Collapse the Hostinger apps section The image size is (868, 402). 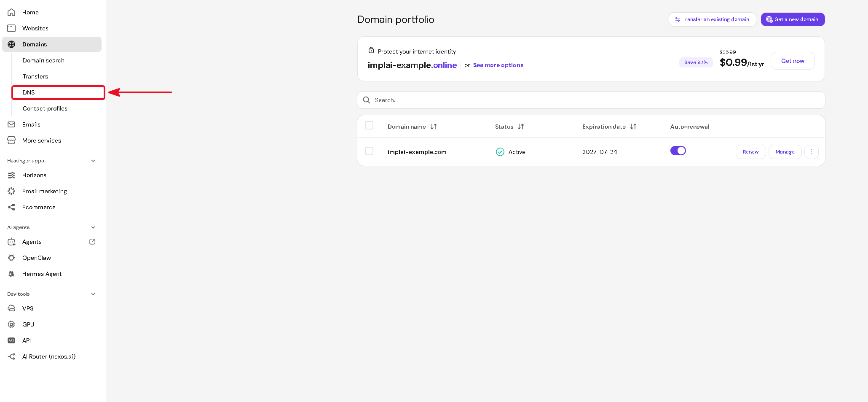coord(93,161)
